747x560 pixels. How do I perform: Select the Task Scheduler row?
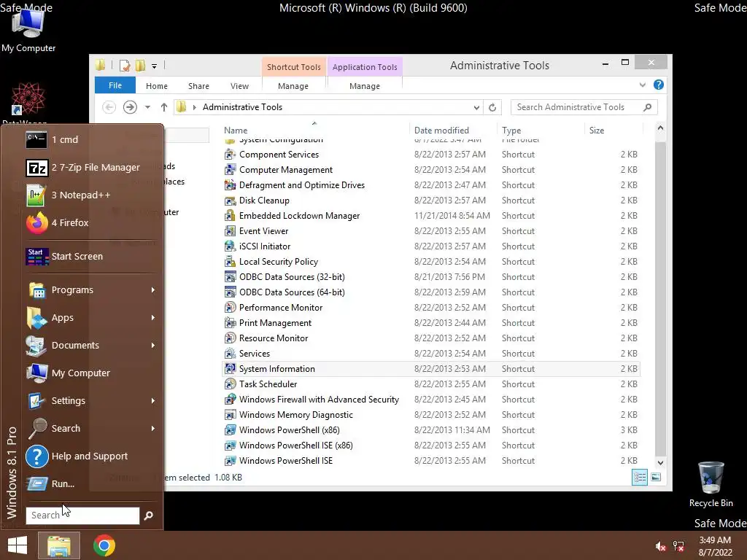431,384
